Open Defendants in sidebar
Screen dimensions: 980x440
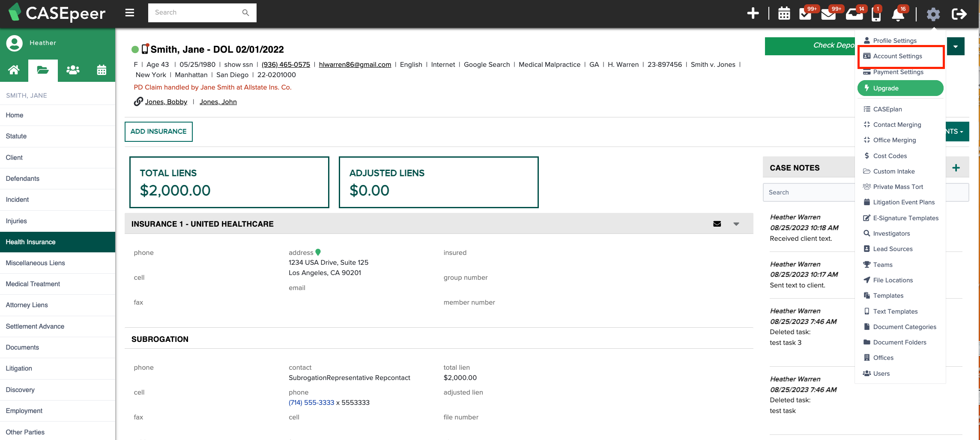tap(58, 179)
